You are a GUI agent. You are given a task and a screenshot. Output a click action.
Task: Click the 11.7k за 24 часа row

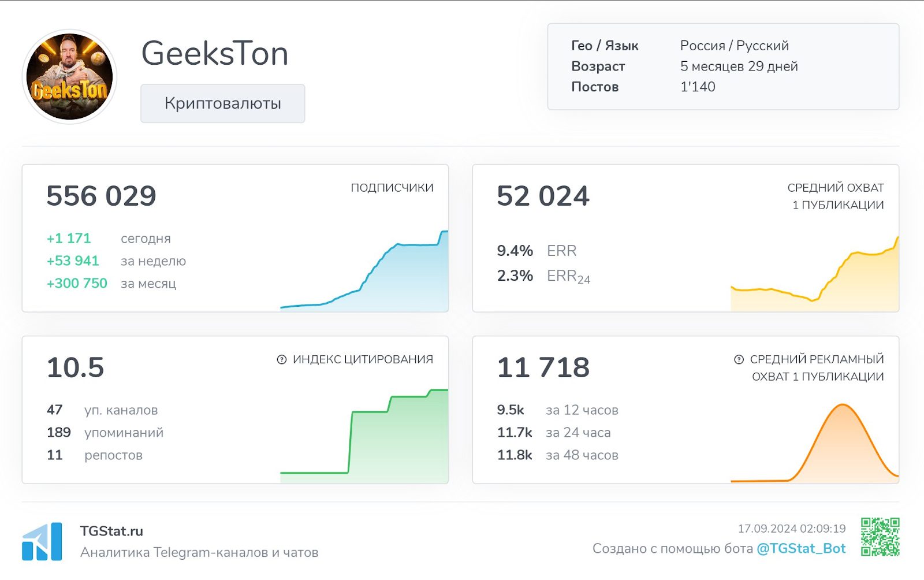point(554,433)
